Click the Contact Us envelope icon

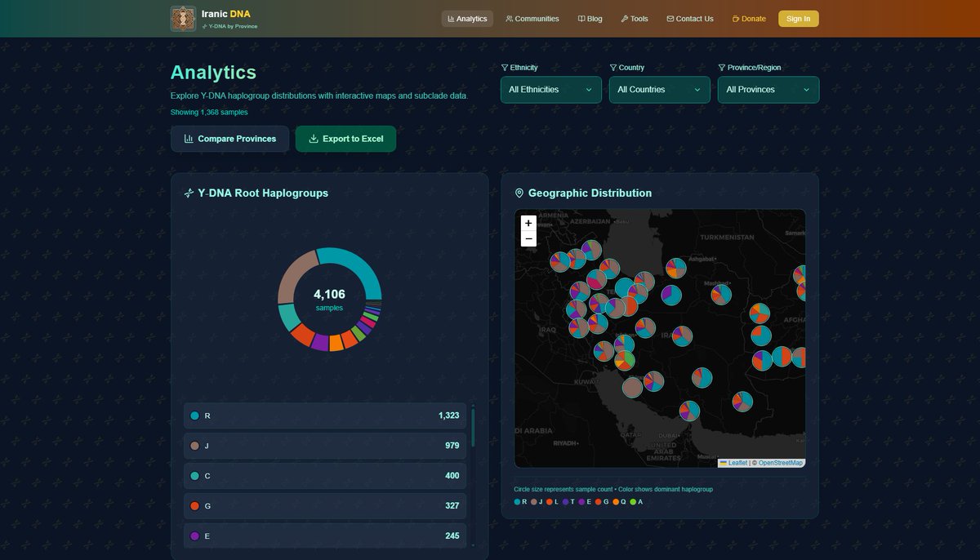click(670, 19)
